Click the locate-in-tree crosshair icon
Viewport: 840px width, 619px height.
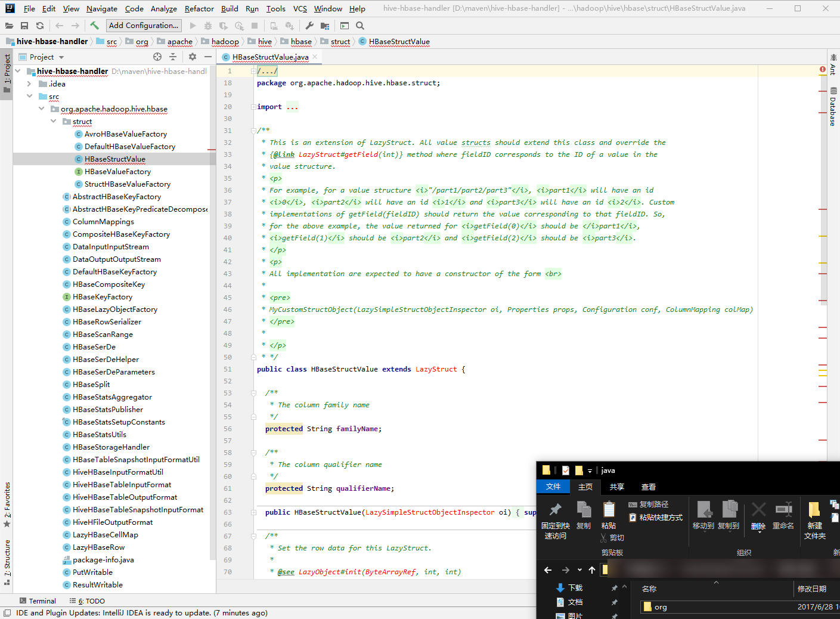click(x=157, y=57)
